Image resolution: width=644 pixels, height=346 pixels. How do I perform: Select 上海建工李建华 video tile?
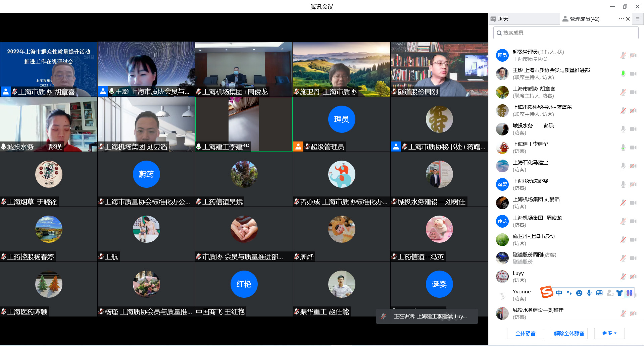244,124
